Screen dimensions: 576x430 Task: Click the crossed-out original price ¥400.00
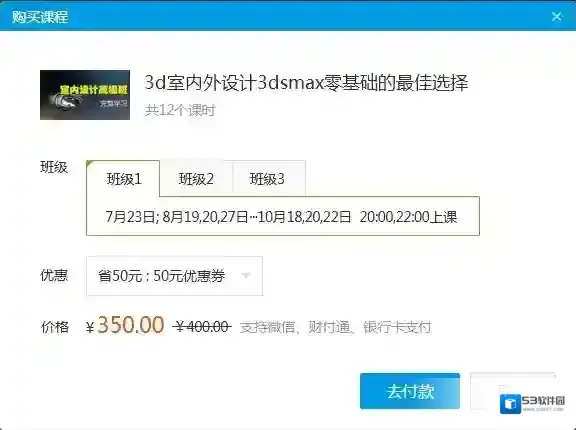[202, 326]
